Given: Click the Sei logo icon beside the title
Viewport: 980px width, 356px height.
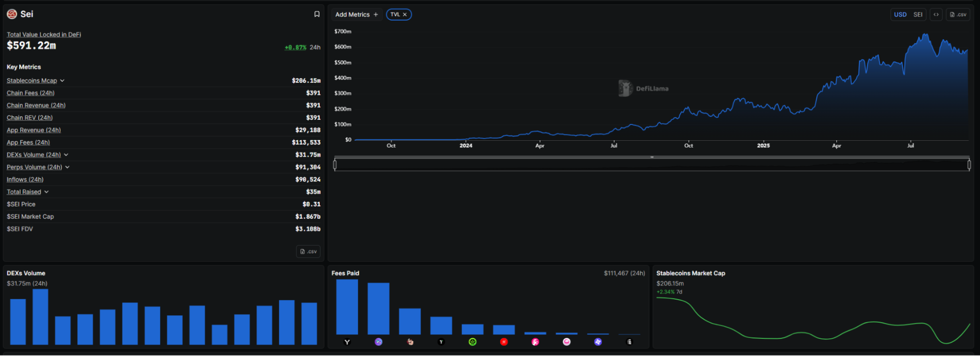Looking at the screenshot, I should point(12,14).
